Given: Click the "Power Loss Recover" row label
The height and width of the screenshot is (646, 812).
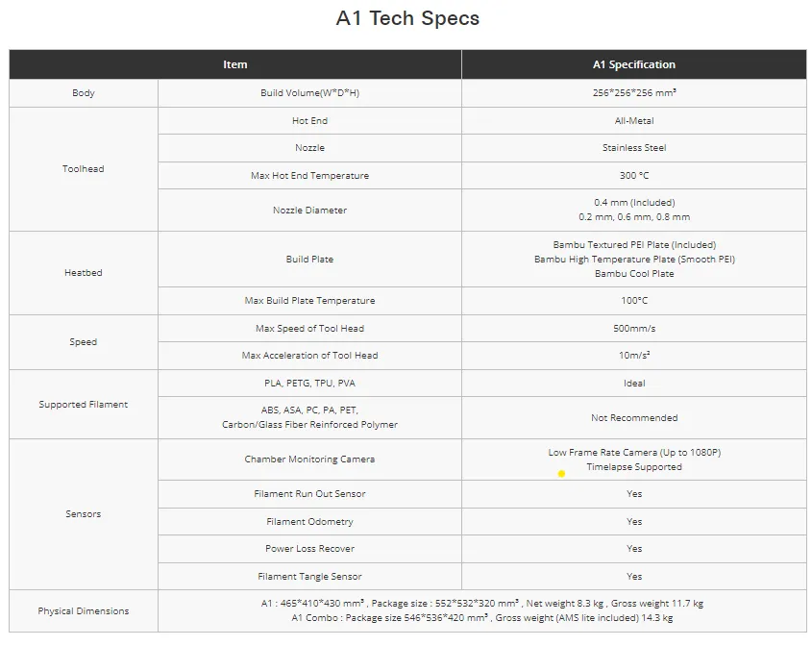Looking at the screenshot, I should click(309, 549).
